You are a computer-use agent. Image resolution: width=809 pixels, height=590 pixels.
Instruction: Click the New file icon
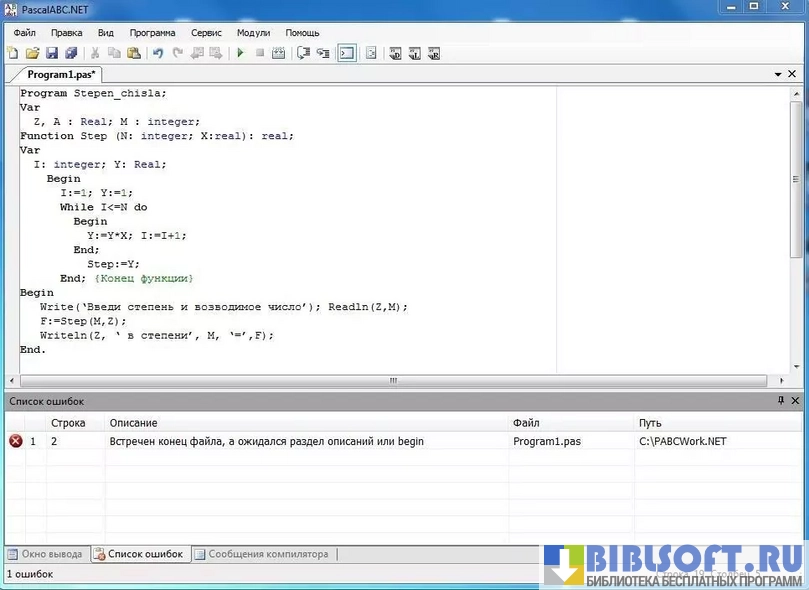(x=13, y=53)
